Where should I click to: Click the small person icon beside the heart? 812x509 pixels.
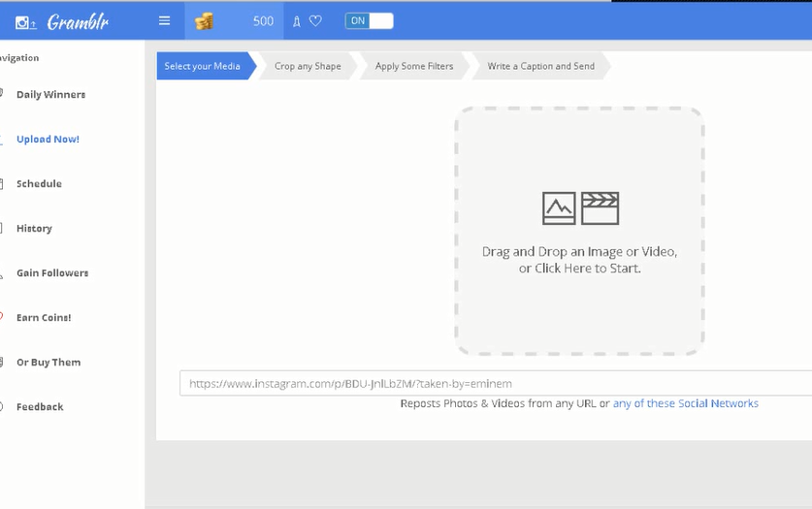coord(297,21)
